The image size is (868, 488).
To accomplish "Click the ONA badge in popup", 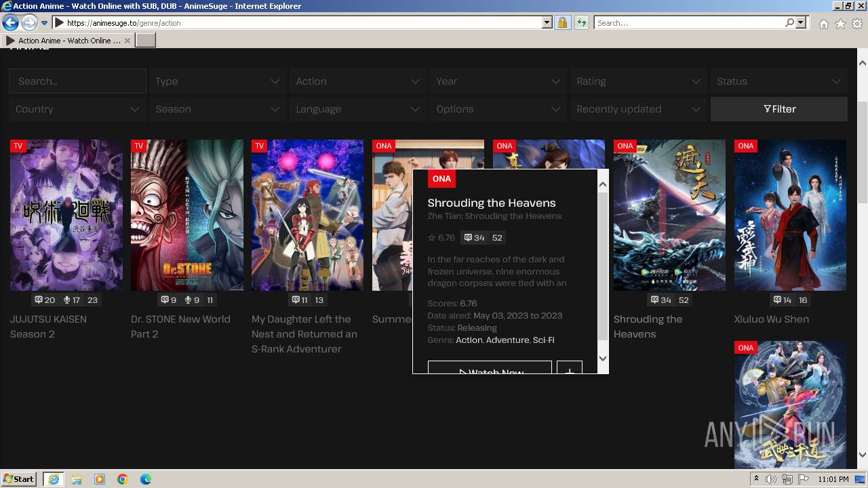I will pos(441,179).
